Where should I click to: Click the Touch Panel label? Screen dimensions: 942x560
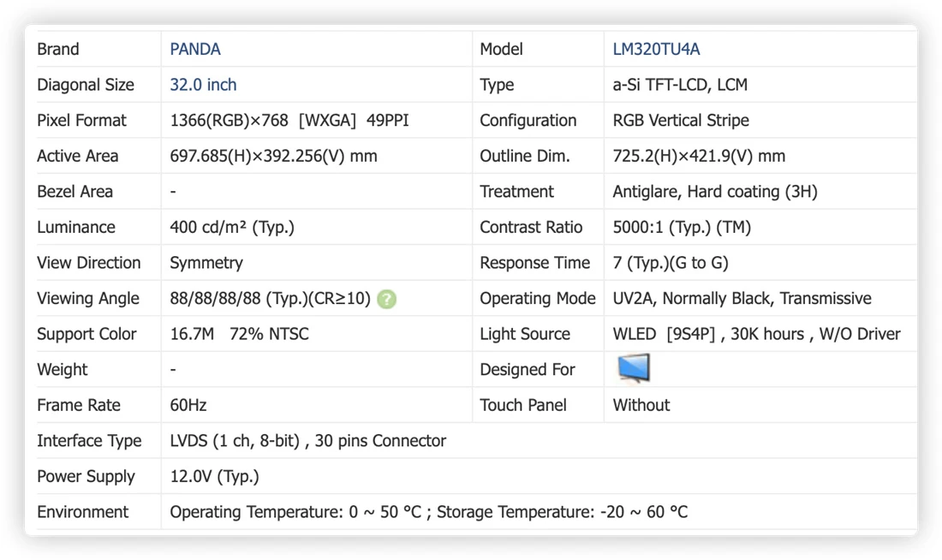coord(522,406)
